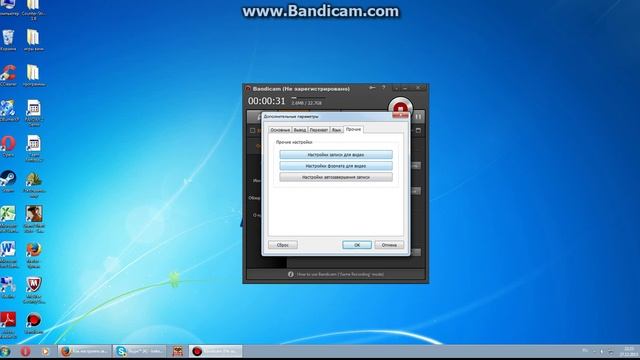Click the info icon in Bandicam's bottom bar
This screenshot has height=360, width=640.
[291, 274]
